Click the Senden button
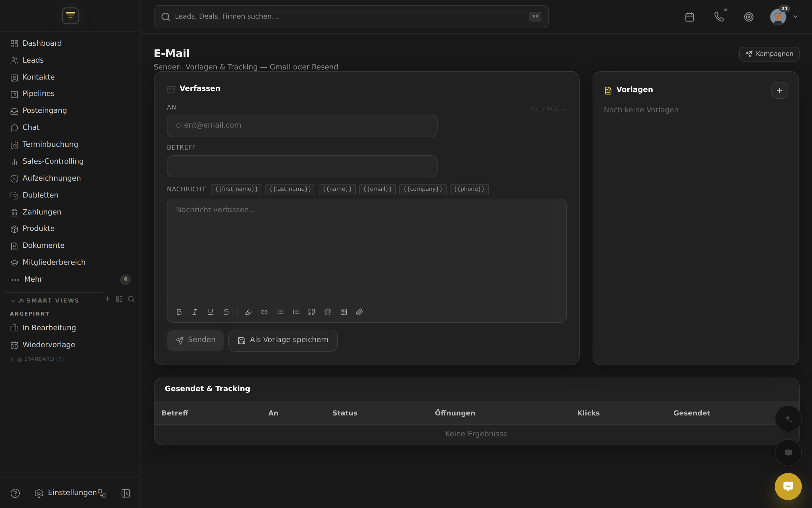 (x=195, y=340)
